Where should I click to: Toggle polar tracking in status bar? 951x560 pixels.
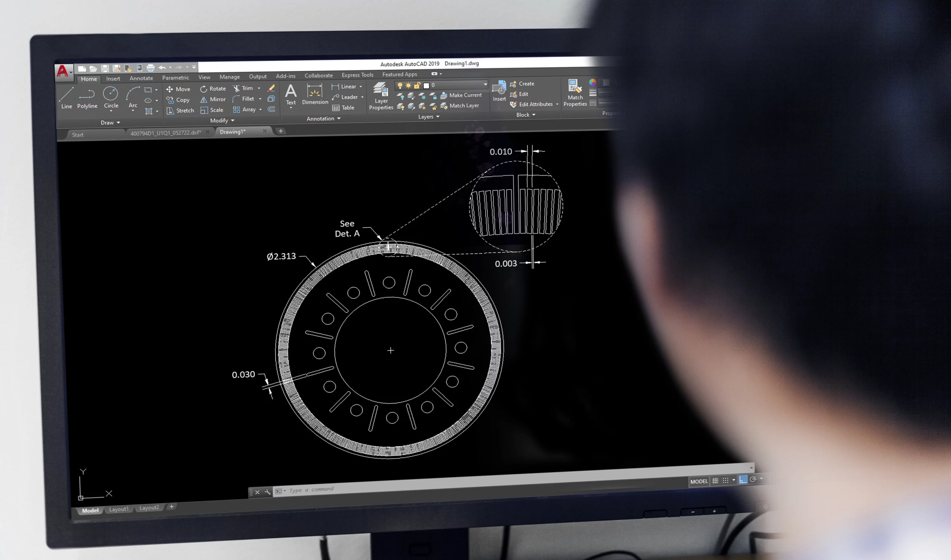(x=753, y=479)
